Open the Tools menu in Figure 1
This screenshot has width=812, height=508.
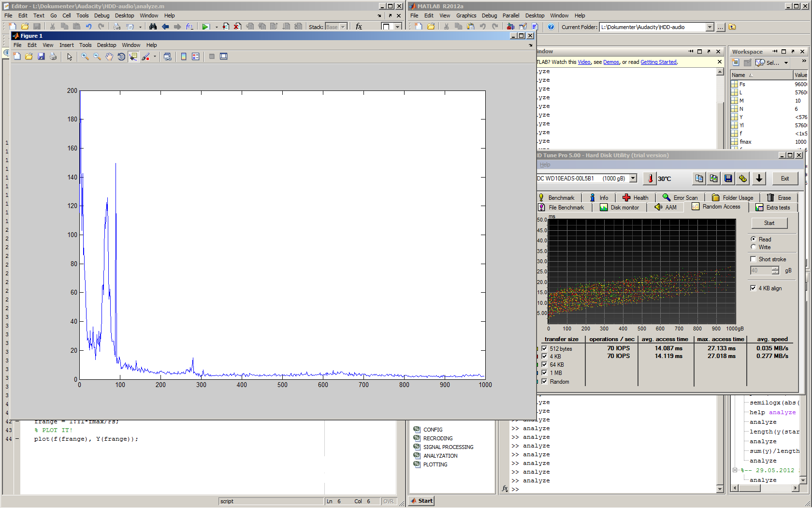[86, 45]
